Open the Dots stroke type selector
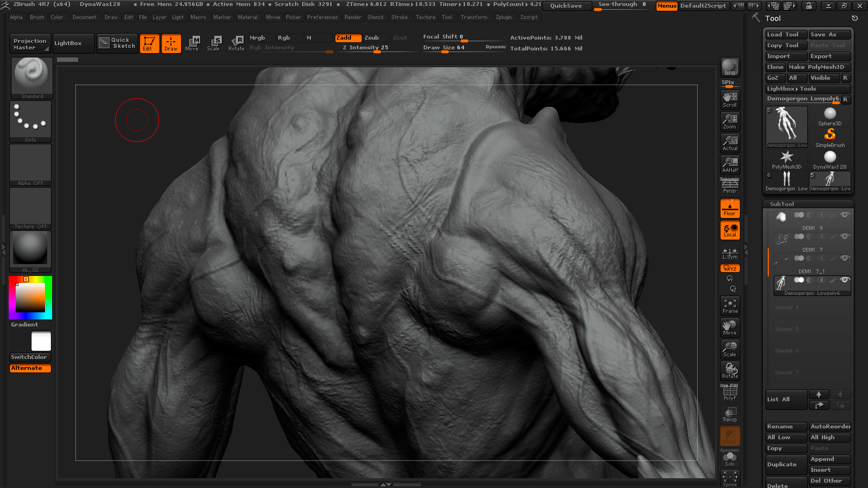Screen dimensions: 868x488 pos(30,121)
